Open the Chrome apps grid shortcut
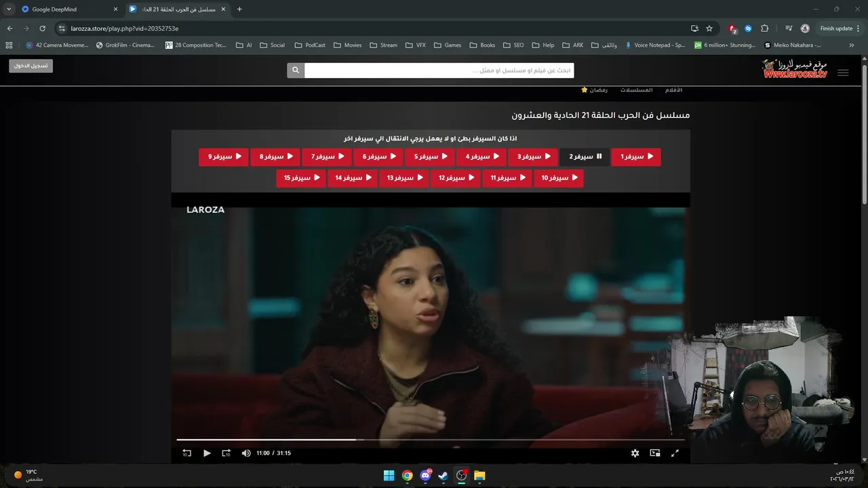Image resolution: width=868 pixels, height=488 pixels. [9, 45]
